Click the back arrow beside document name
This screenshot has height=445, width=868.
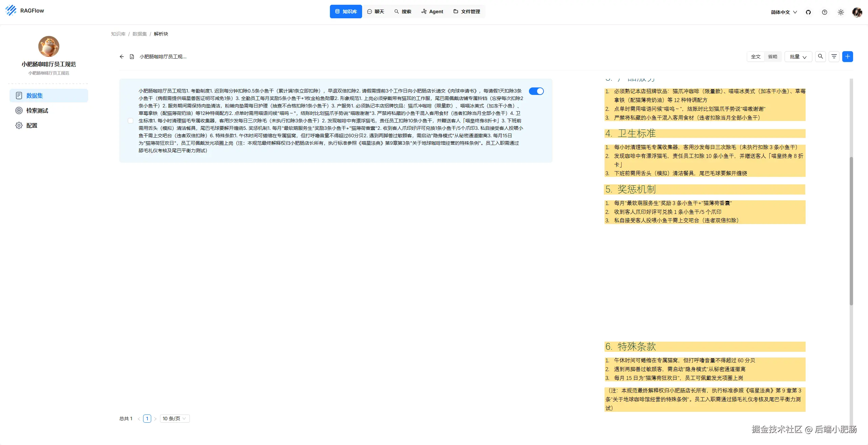pos(122,57)
